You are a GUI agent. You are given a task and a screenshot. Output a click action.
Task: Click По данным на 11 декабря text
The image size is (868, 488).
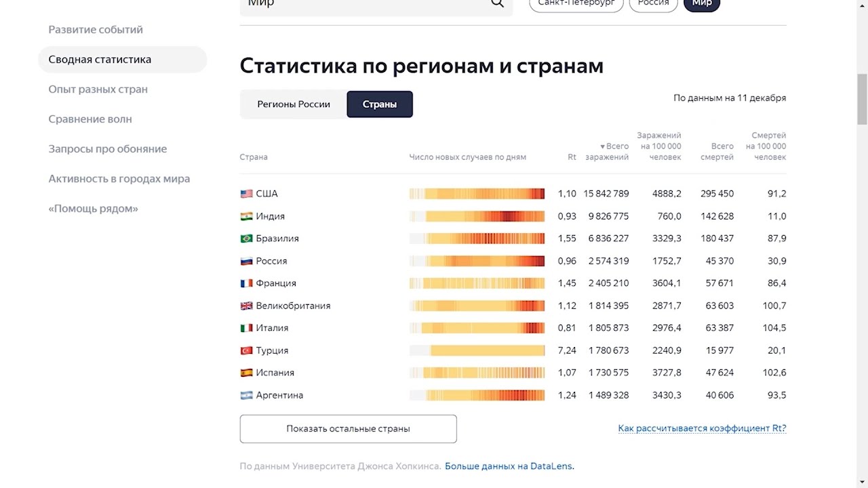[x=730, y=98]
